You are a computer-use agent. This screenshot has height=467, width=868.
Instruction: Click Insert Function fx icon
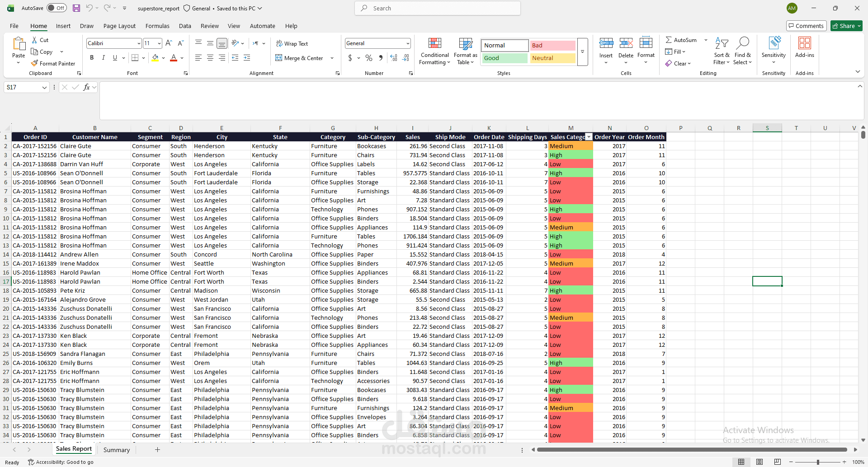click(x=86, y=87)
